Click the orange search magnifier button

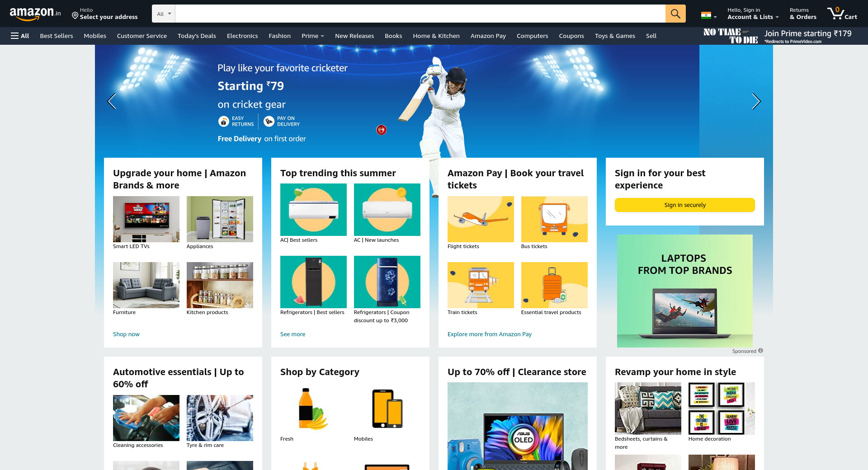pos(675,14)
